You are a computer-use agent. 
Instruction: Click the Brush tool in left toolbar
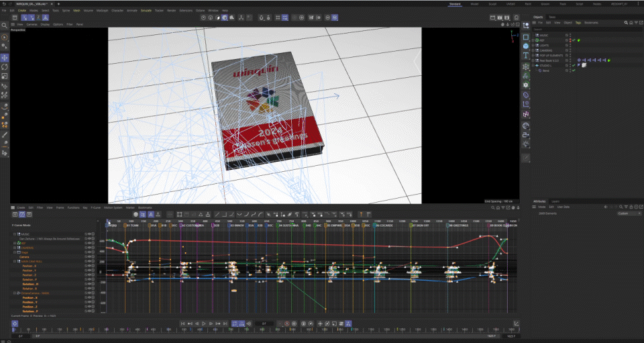5,135
